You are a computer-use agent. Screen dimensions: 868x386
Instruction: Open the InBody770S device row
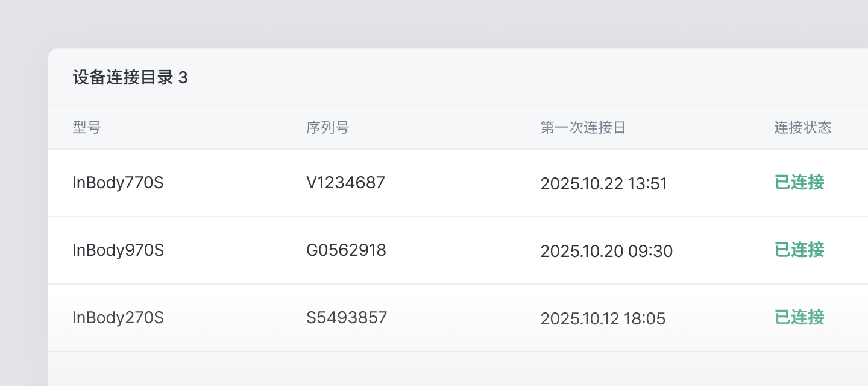(458, 183)
